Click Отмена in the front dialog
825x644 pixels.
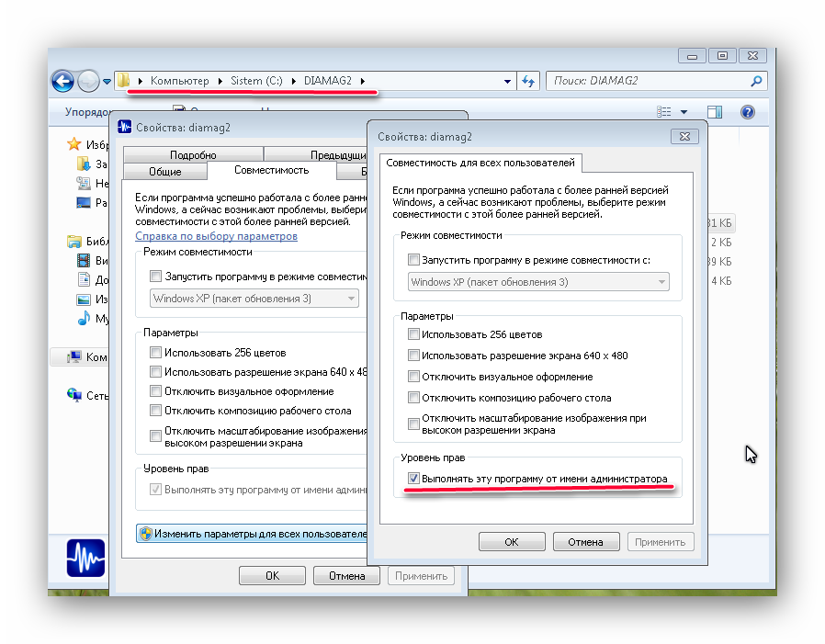point(585,542)
